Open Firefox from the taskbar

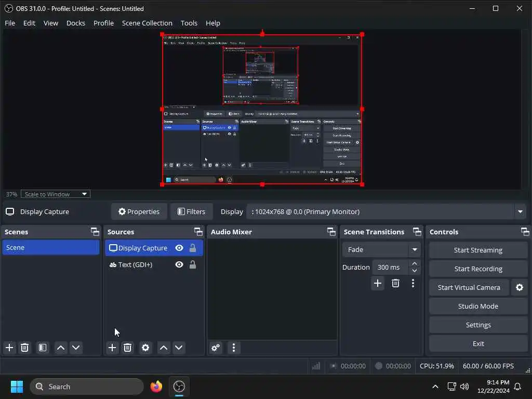[x=156, y=387]
